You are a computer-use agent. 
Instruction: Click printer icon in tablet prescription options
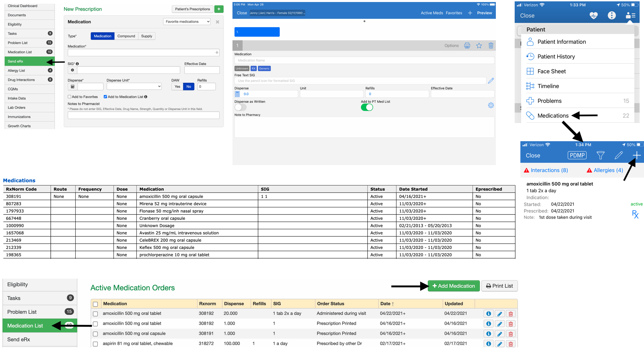coord(467,46)
